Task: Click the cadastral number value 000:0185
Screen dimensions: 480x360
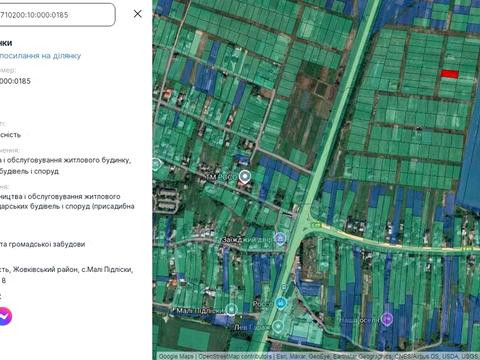Action: coord(15,81)
